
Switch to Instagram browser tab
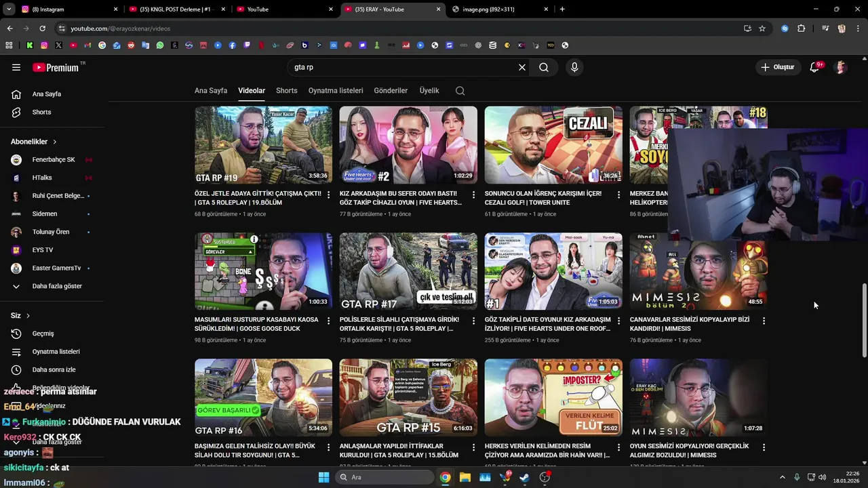[68, 9]
